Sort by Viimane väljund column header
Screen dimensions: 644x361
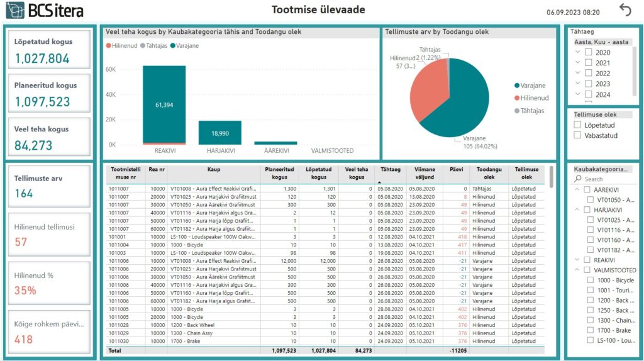425,174
